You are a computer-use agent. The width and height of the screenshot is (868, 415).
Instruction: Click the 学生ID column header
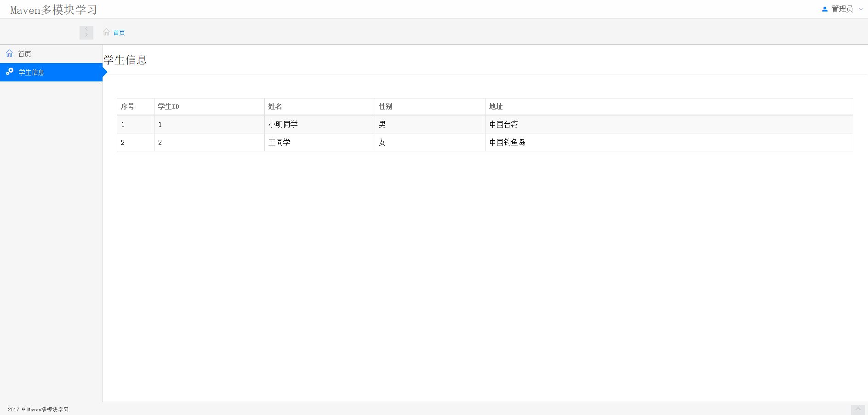tap(168, 106)
